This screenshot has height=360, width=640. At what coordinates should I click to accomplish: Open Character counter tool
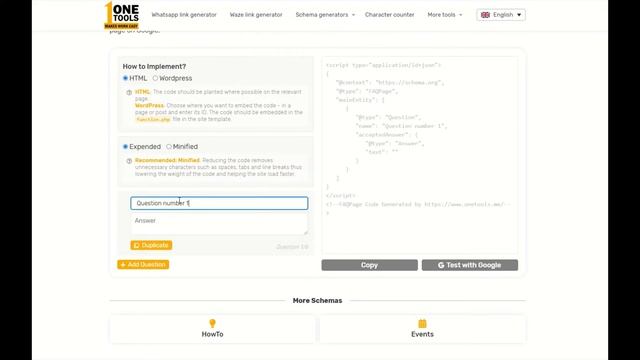pos(389,15)
